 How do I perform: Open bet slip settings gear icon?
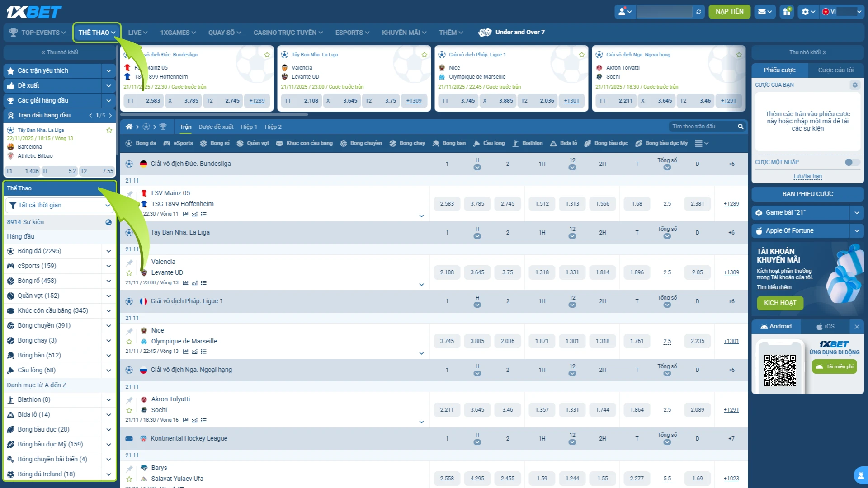(855, 84)
